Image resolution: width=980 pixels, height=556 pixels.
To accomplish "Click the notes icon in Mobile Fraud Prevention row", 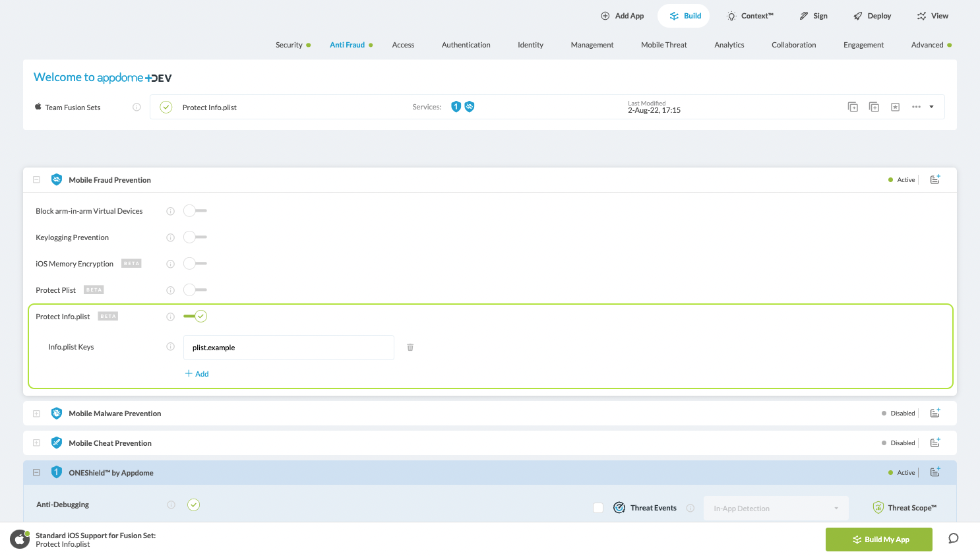I will pos(934,180).
